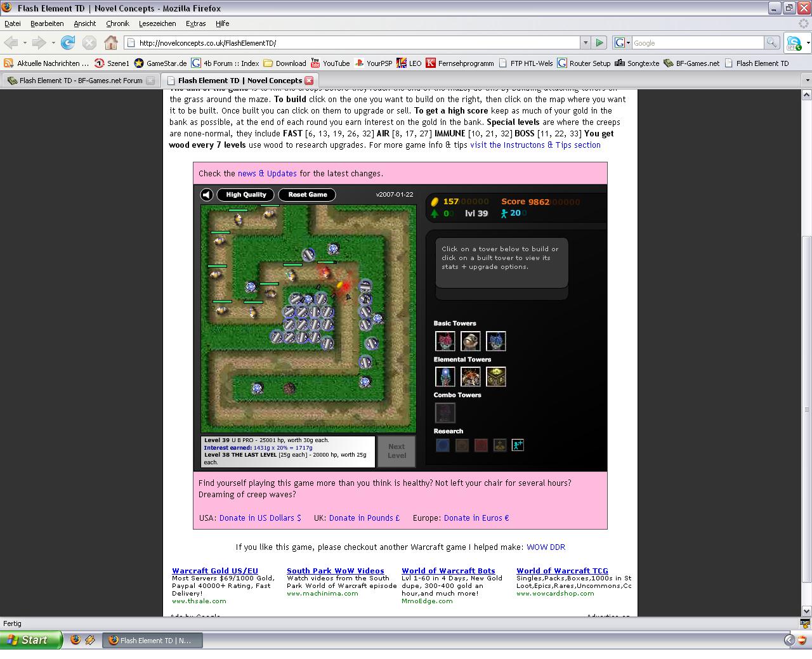Image resolution: width=812 pixels, height=659 pixels.
Task: Open the Bearbeiten menu
Action: point(47,23)
